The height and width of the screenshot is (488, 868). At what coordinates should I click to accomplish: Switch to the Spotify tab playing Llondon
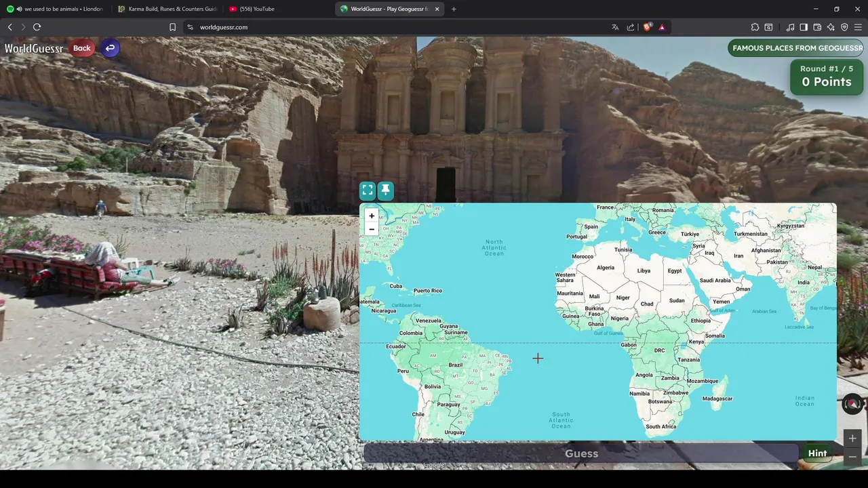point(58,9)
